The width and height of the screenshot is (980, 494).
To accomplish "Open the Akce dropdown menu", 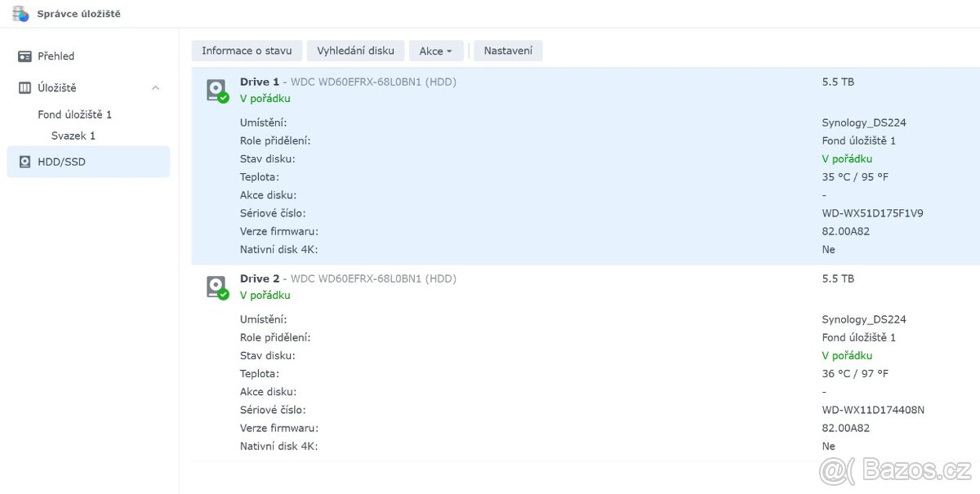I will [436, 51].
